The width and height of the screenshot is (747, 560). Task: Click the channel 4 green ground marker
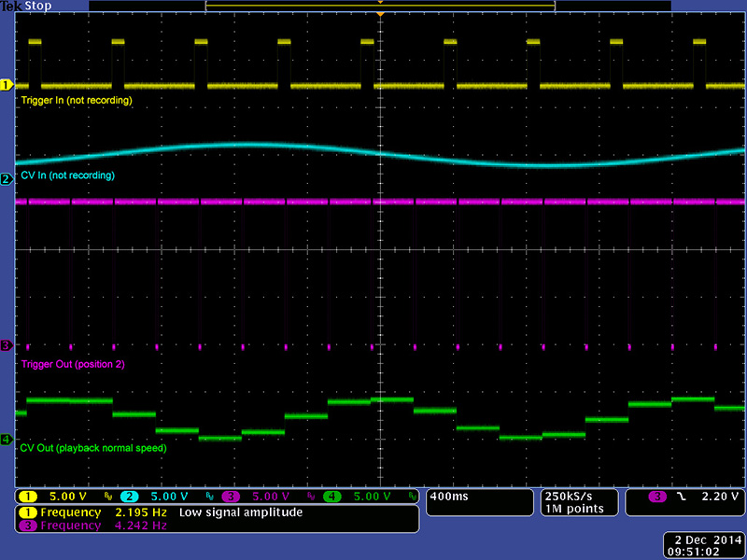[x=6, y=439]
